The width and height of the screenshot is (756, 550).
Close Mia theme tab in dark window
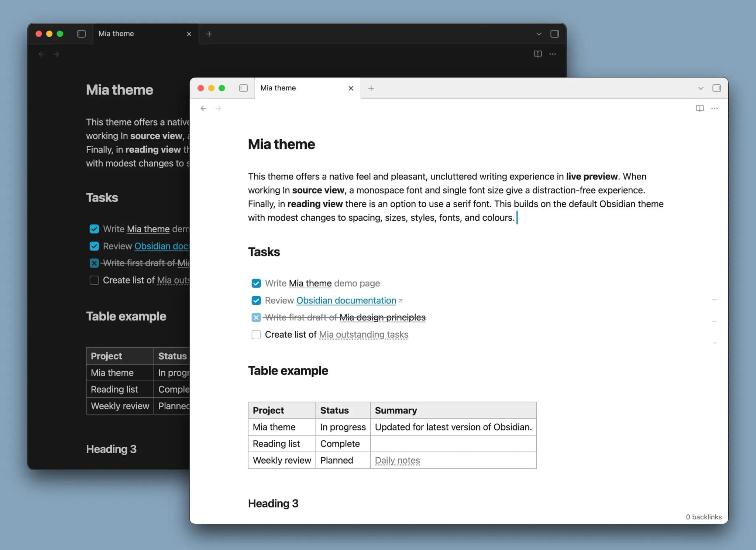[189, 34]
